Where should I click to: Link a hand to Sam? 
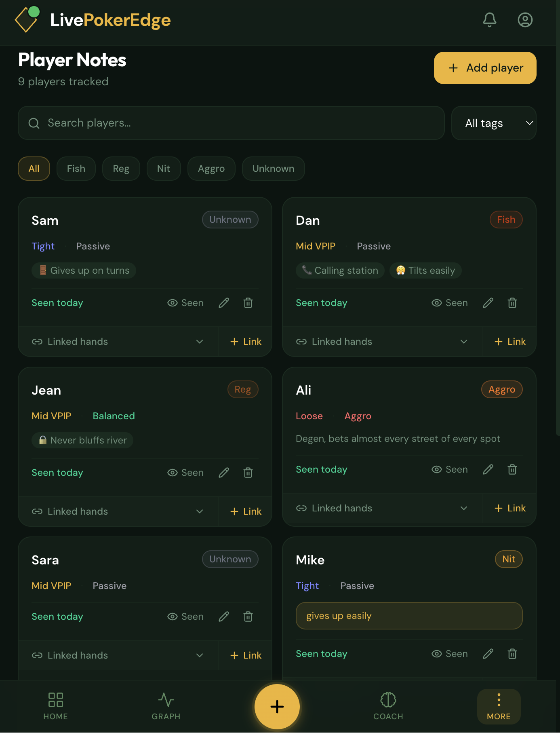click(246, 342)
